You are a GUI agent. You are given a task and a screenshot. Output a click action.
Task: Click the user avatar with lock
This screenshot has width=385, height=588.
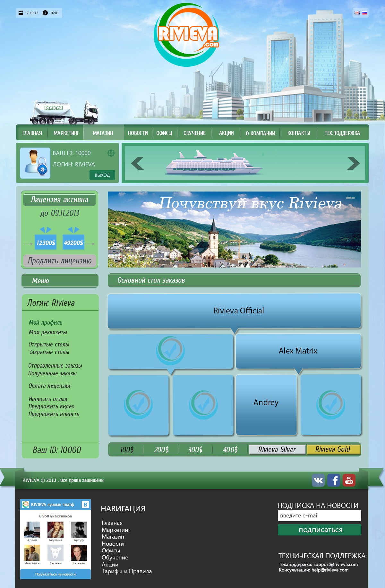(x=35, y=163)
